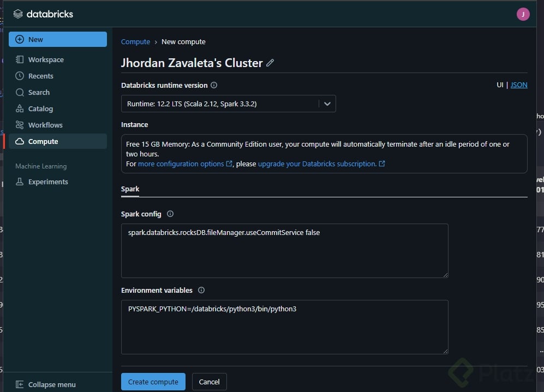Cancel the new compute creation

click(209, 382)
